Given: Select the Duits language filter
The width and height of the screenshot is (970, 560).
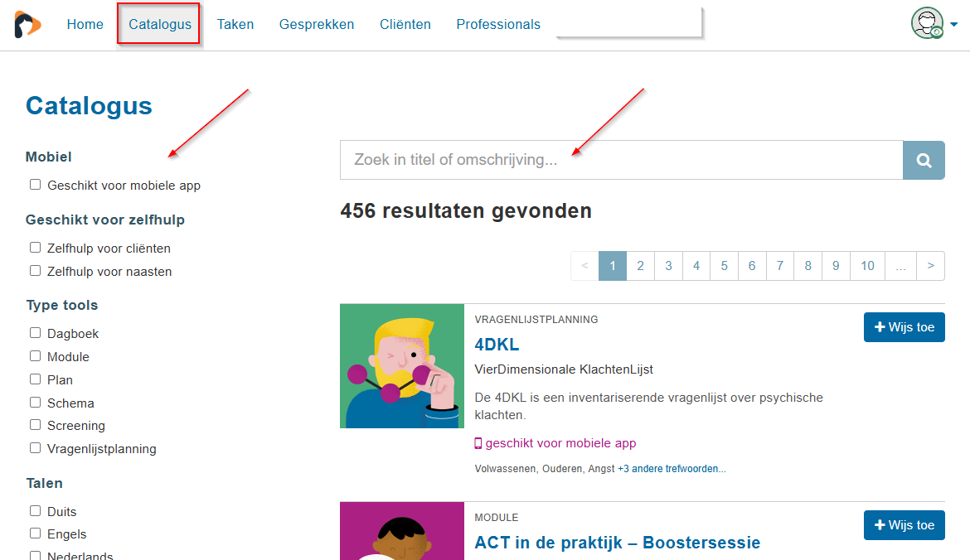Looking at the screenshot, I should click(36, 510).
